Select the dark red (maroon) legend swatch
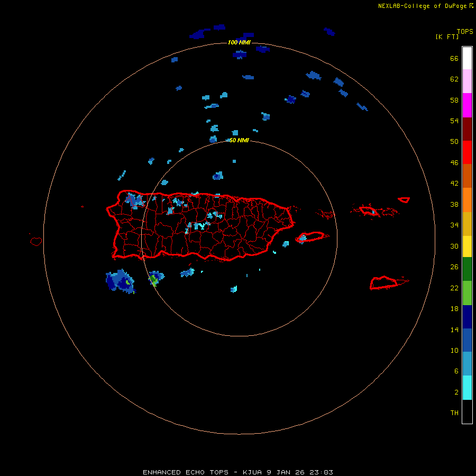The height and width of the screenshot is (476, 476). click(x=467, y=129)
